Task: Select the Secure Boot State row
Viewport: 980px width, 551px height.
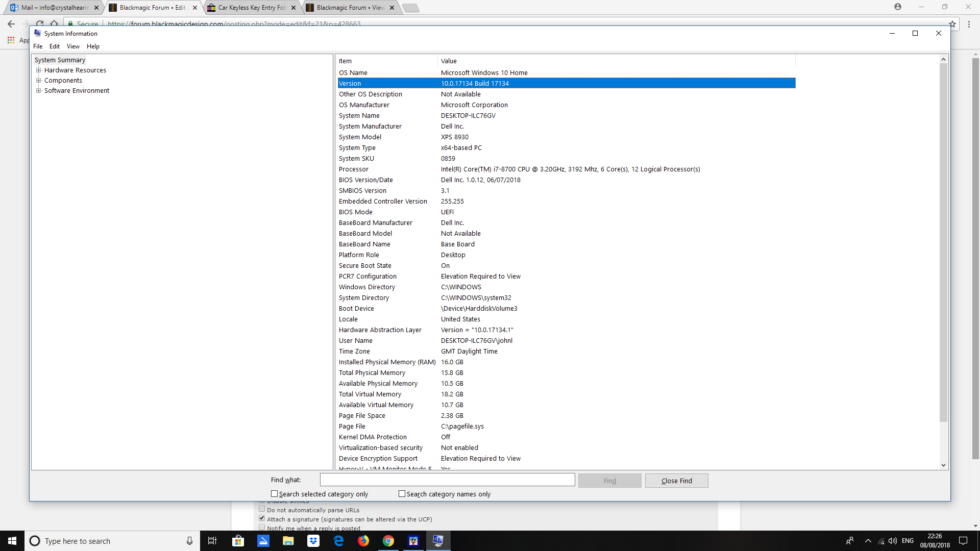Action: coord(567,266)
